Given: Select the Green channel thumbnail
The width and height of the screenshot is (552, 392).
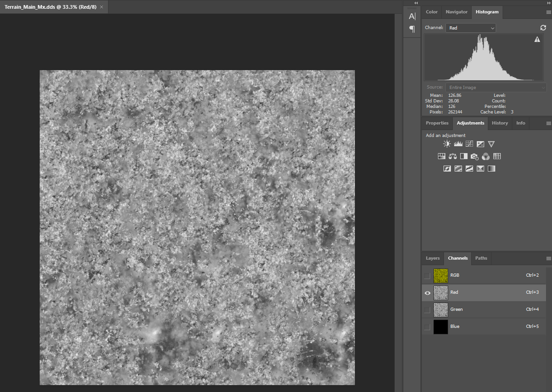Looking at the screenshot, I should tap(440, 309).
